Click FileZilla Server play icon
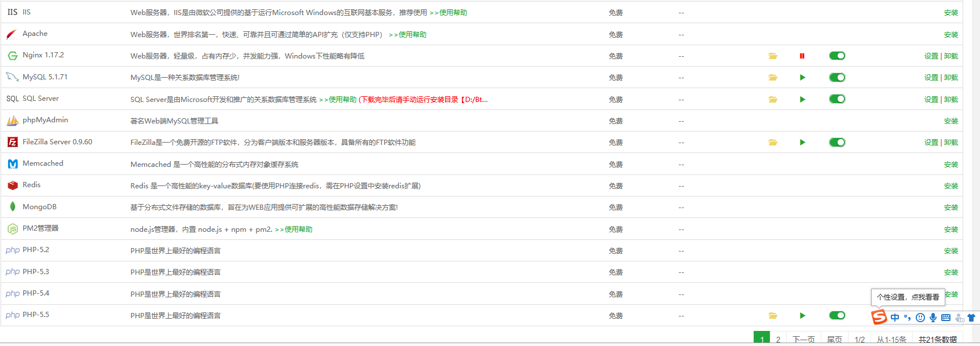The image size is (980, 346). point(802,143)
